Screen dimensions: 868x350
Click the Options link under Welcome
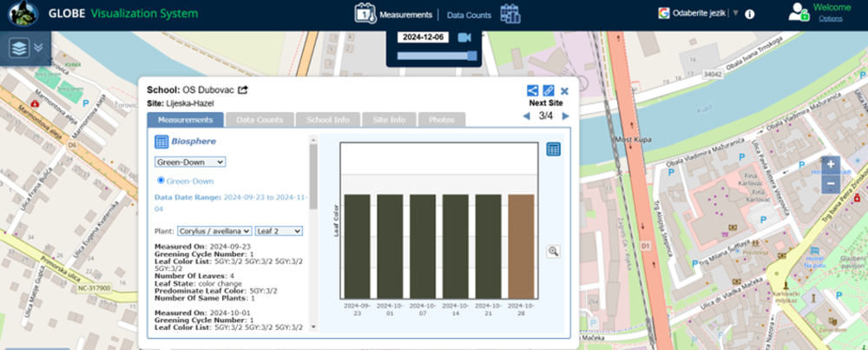click(x=830, y=18)
